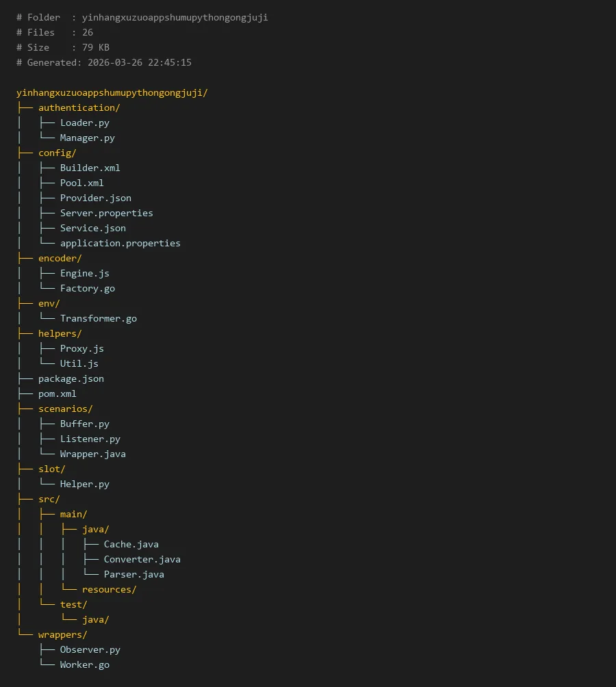Open Builder.xml file
616x687 pixels.
coord(90,168)
